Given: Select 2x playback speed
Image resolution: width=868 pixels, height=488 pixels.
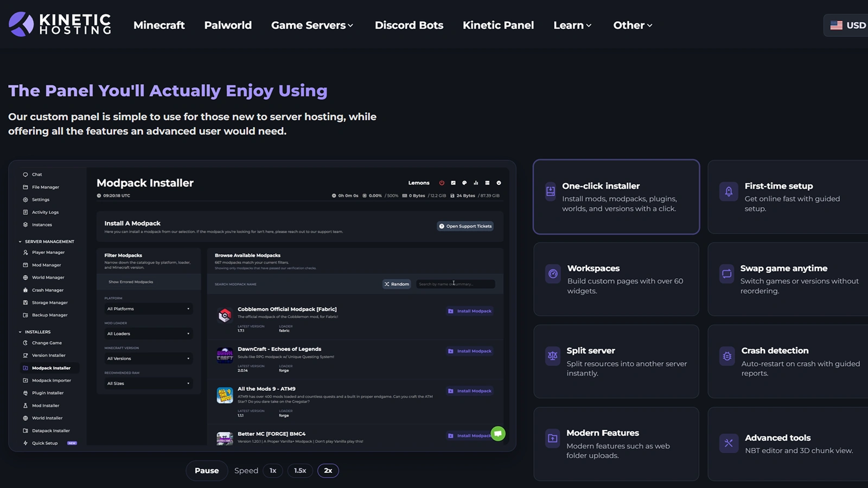Looking at the screenshot, I should (328, 471).
